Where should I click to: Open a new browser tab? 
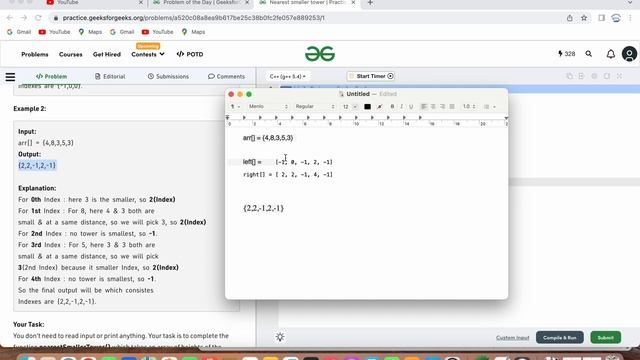(370, 3)
